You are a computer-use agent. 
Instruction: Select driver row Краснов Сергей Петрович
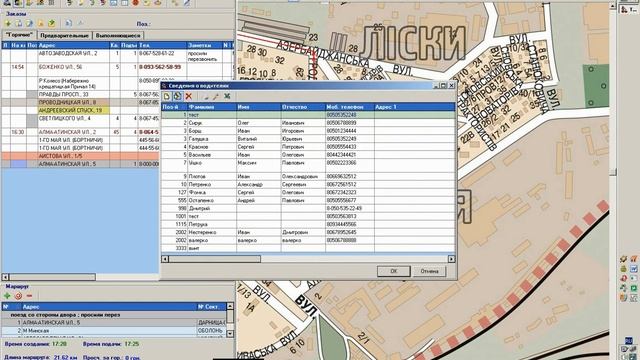click(308, 147)
